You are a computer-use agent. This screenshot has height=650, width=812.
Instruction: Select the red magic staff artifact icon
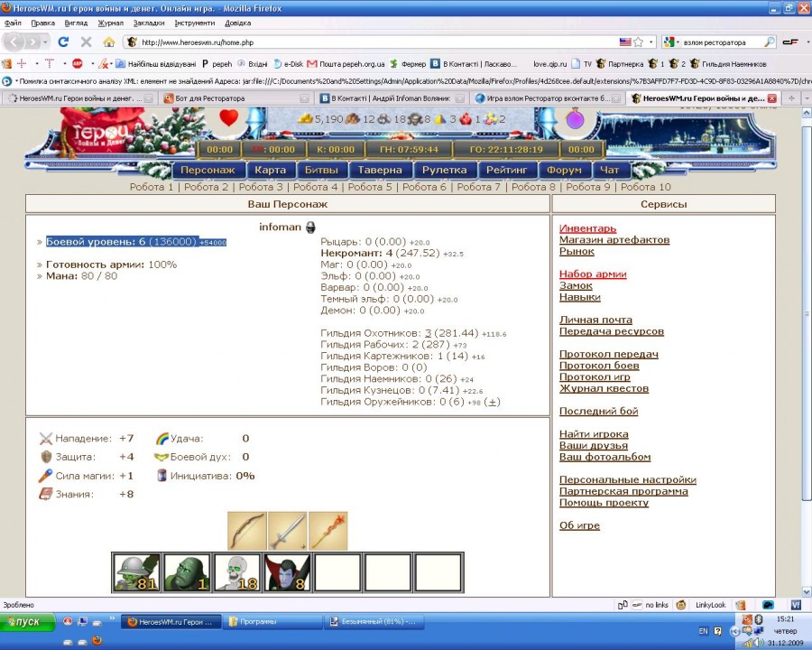[x=328, y=531]
